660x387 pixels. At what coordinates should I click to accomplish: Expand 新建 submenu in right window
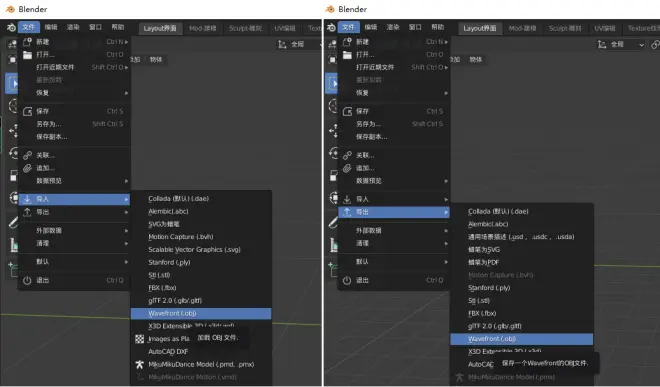pos(394,42)
